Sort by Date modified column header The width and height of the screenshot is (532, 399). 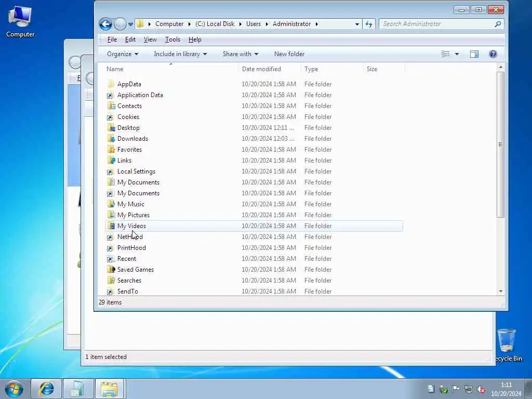pos(270,69)
